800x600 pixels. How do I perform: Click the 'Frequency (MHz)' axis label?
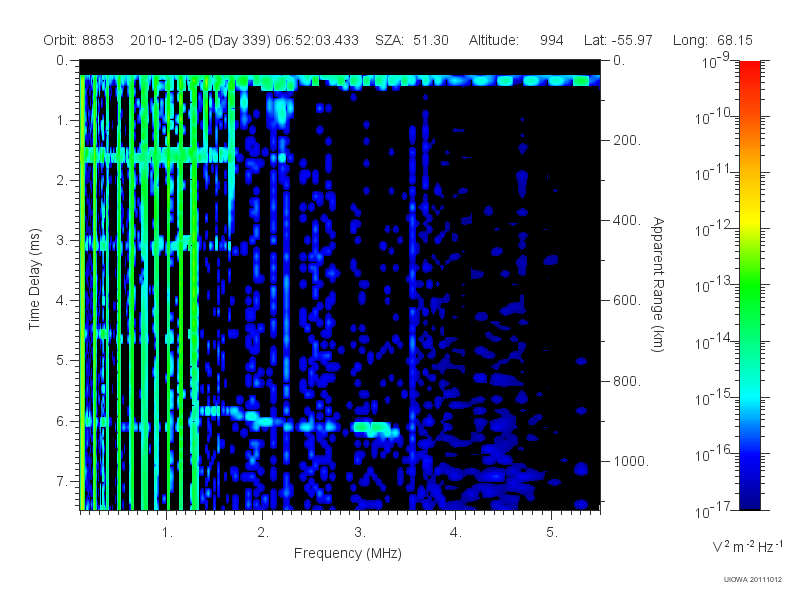[x=348, y=554]
